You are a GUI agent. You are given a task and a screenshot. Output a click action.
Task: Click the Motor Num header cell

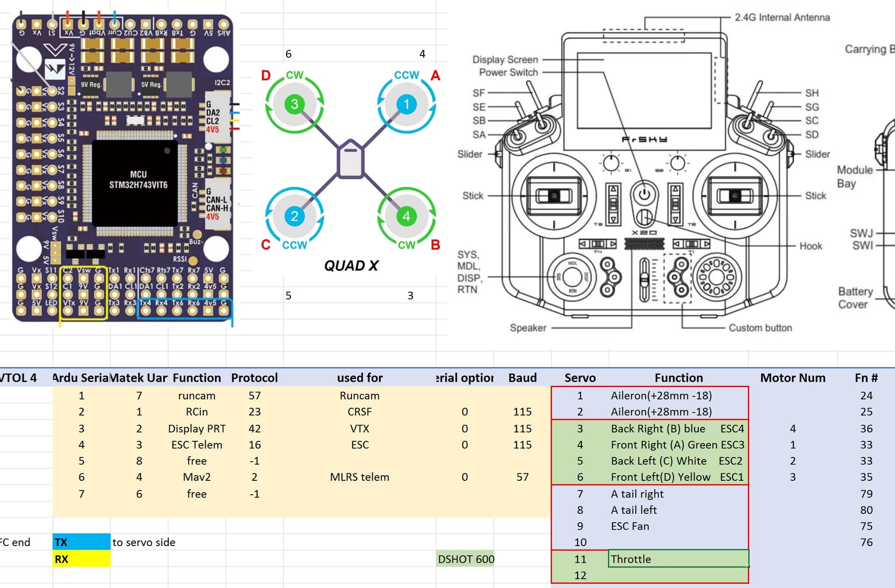click(792, 378)
